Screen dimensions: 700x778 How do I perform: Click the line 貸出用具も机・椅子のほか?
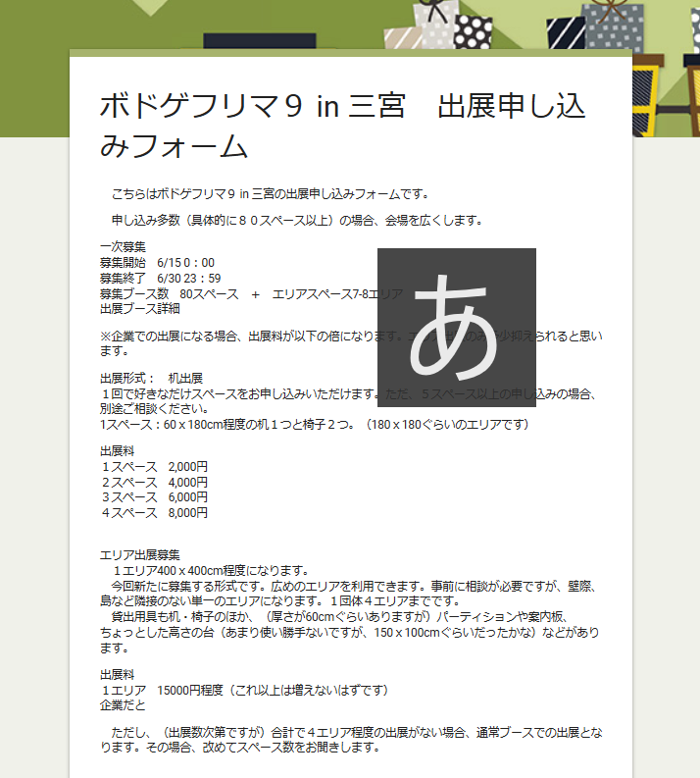340,617
